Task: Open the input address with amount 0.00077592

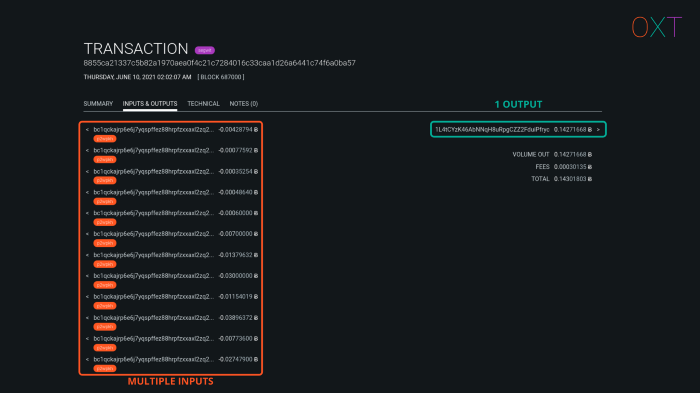Action: point(154,151)
